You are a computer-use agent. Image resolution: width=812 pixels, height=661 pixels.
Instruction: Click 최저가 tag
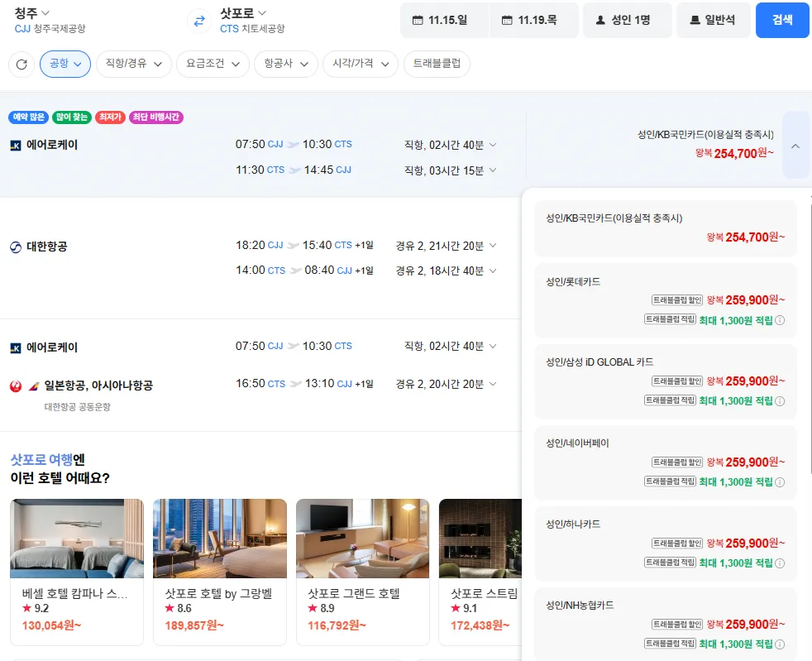(x=110, y=117)
